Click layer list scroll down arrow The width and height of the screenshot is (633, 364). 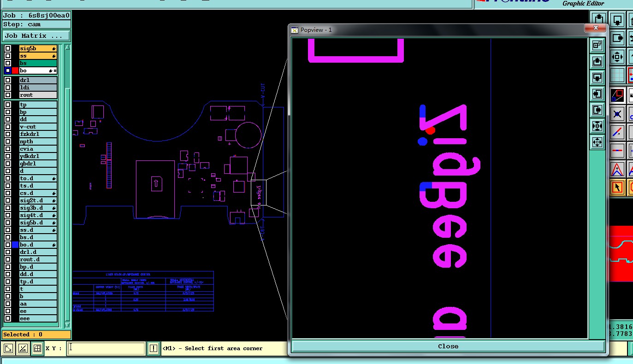pyautogui.click(x=68, y=325)
